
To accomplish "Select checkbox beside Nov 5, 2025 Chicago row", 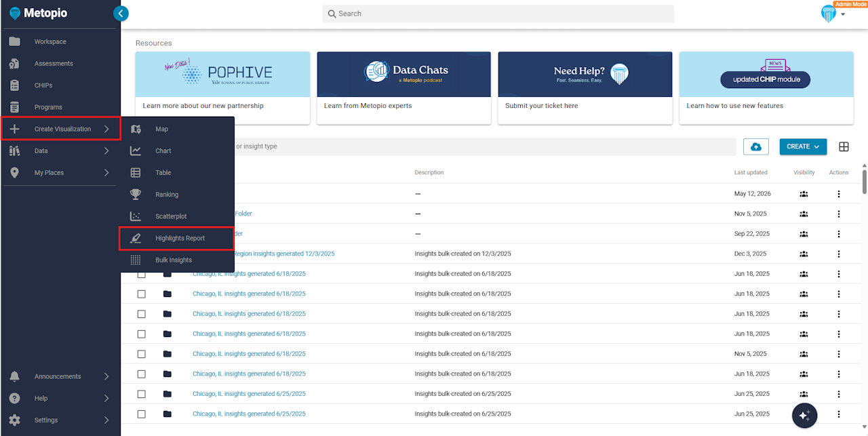I will coord(141,354).
